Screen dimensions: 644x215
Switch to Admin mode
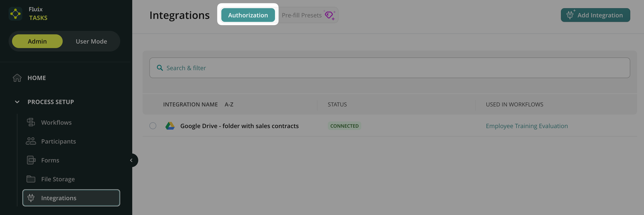pos(37,41)
